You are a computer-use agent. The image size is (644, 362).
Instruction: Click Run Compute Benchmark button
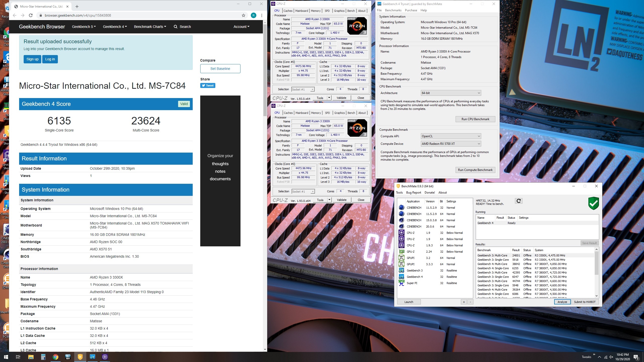tap(475, 170)
